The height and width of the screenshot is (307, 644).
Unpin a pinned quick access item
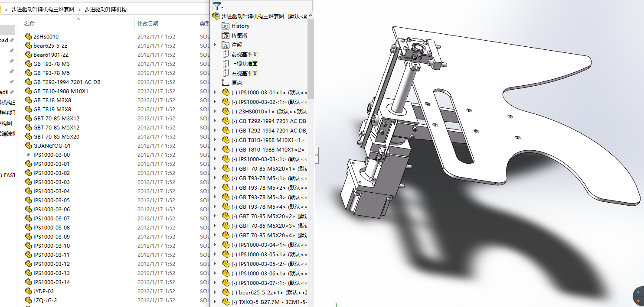[12, 39]
